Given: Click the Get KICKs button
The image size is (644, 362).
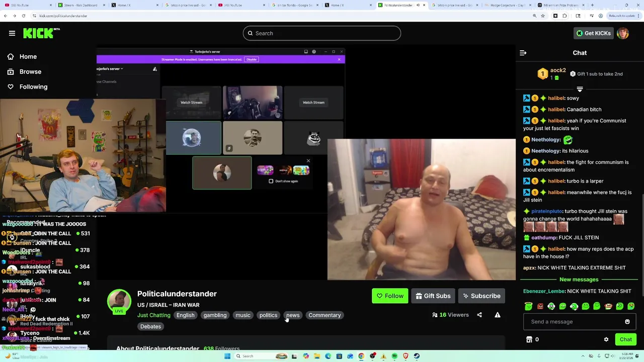Looking at the screenshot, I should pyautogui.click(x=594, y=33).
